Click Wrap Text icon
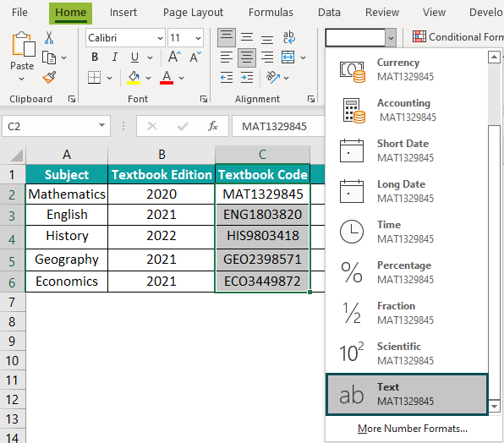 (x=288, y=37)
